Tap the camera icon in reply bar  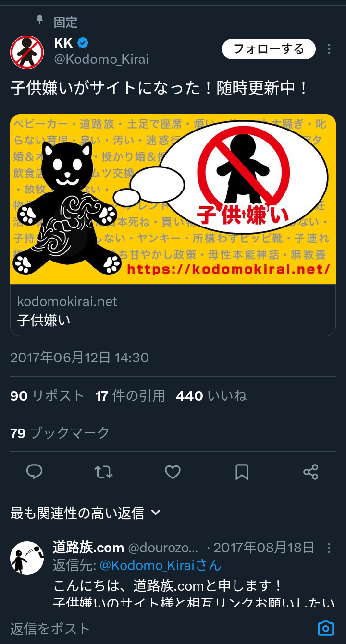coord(325,628)
